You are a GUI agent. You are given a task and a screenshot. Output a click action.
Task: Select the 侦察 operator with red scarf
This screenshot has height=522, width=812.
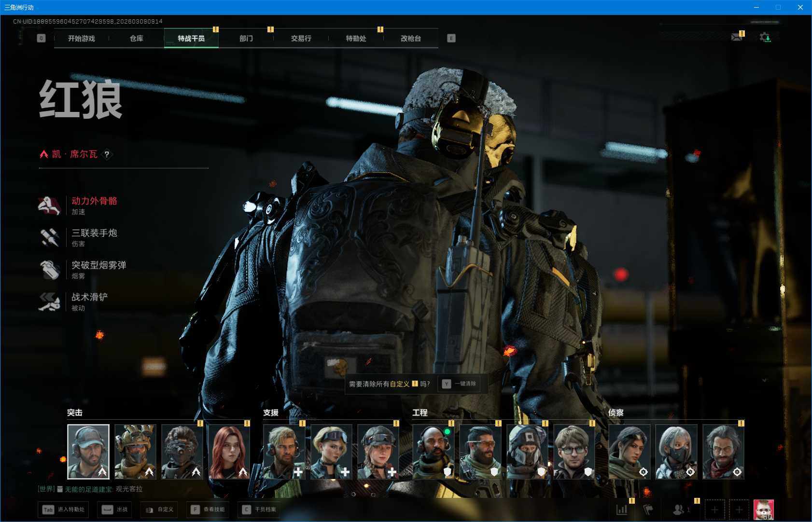[x=723, y=452]
